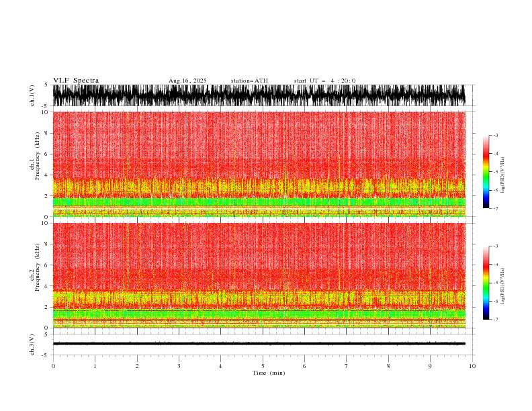The image size is (532, 411).
Task: Click the ch.2 color scale bar
Action: [x=486, y=283]
